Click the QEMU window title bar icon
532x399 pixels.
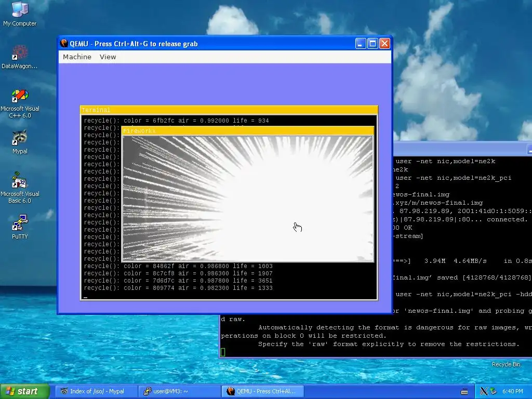[64, 44]
